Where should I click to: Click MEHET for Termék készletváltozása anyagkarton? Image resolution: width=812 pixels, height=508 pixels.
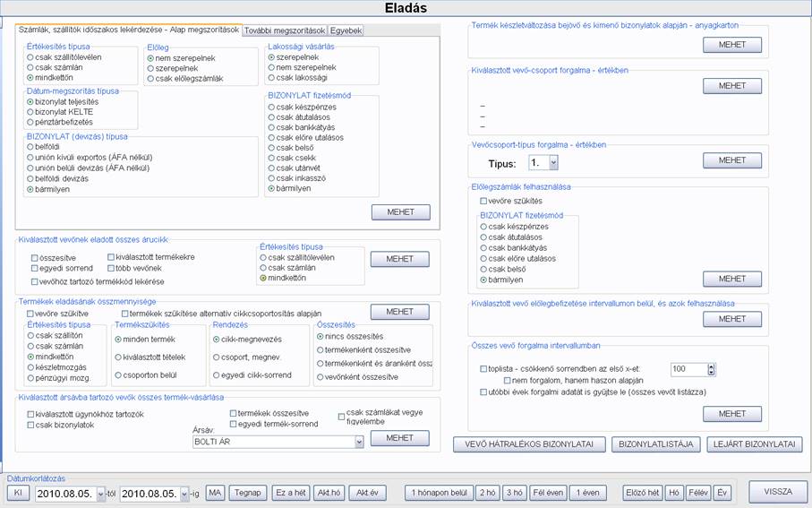point(731,45)
